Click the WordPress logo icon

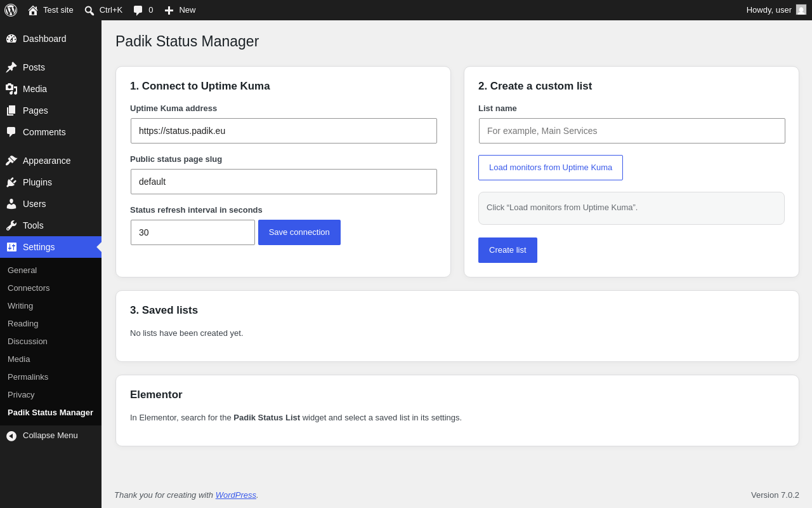click(11, 10)
